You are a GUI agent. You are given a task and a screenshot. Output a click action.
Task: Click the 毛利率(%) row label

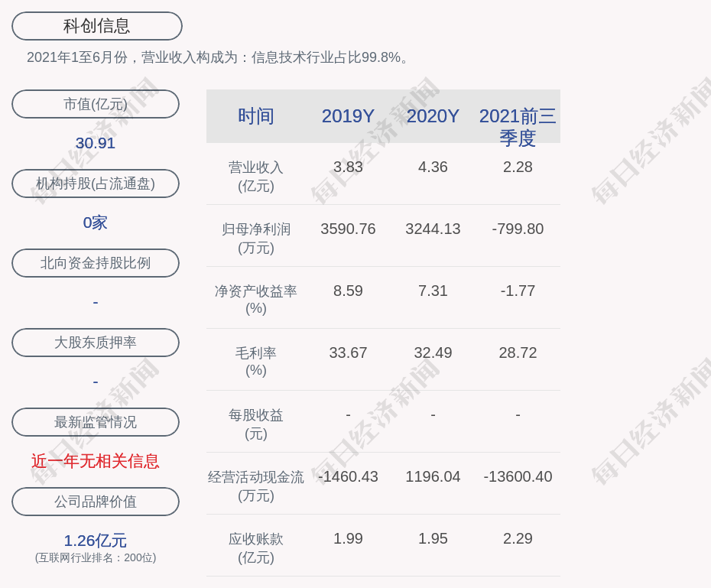coord(256,362)
